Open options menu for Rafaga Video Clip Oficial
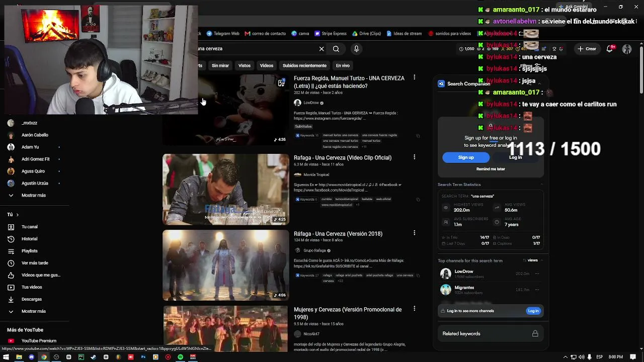This screenshot has height=362, width=644. [x=414, y=157]
